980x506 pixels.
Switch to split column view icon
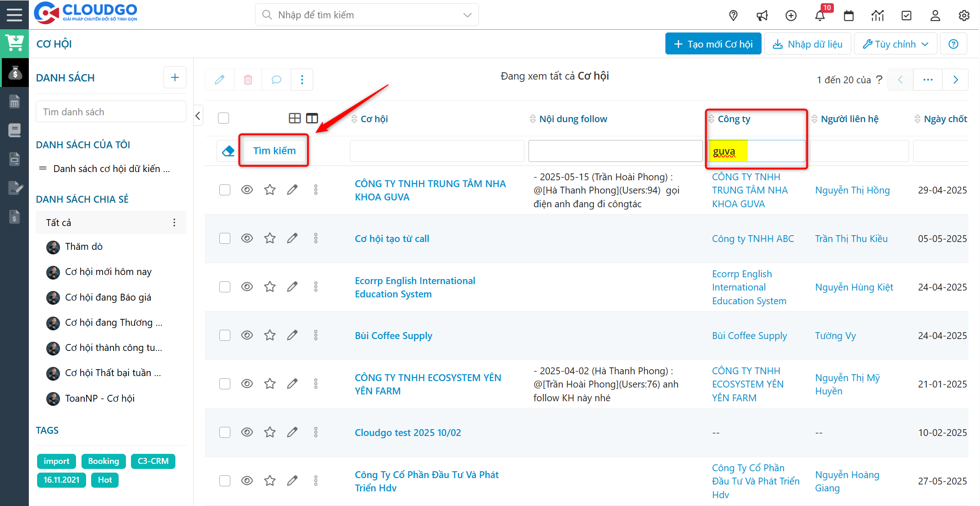pos(312,118)
